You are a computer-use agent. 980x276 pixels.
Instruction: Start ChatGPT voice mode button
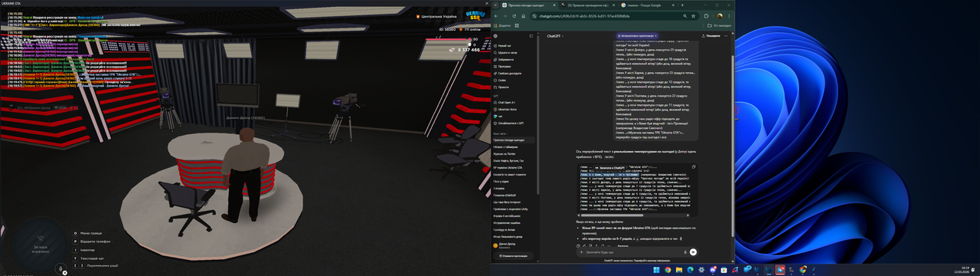tap(693, 251)
